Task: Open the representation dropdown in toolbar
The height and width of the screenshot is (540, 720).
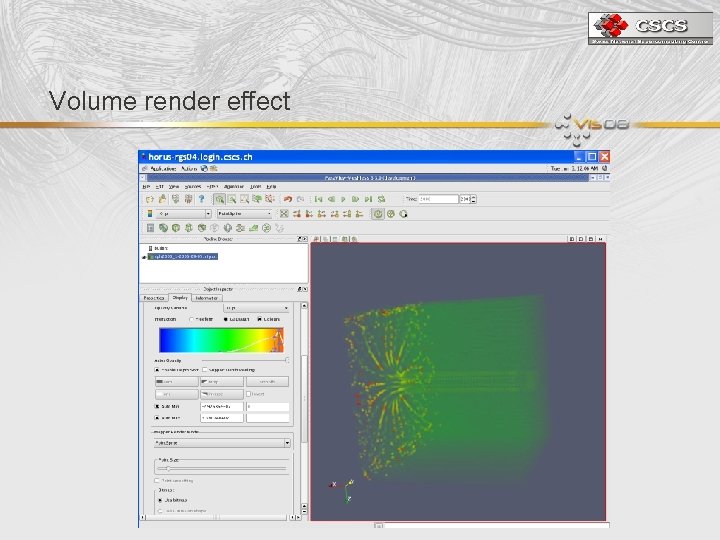Action: [x=245, y=214]
